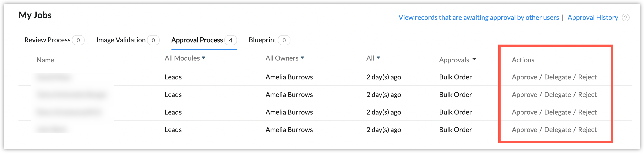This screenshot has height=153, width=644.
Task: Click the help question mark icon
Action: (625, 18)
